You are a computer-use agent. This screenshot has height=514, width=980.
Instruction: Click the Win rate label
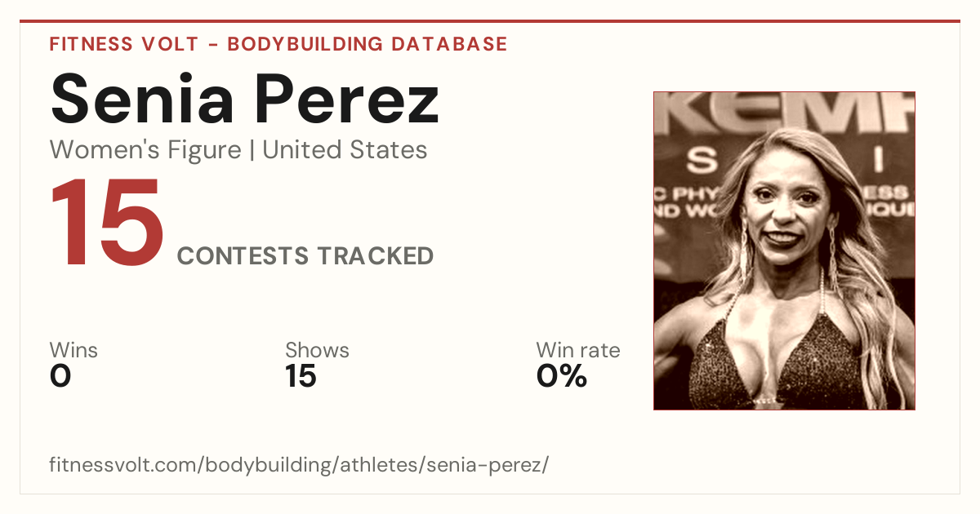pos(578,351)
